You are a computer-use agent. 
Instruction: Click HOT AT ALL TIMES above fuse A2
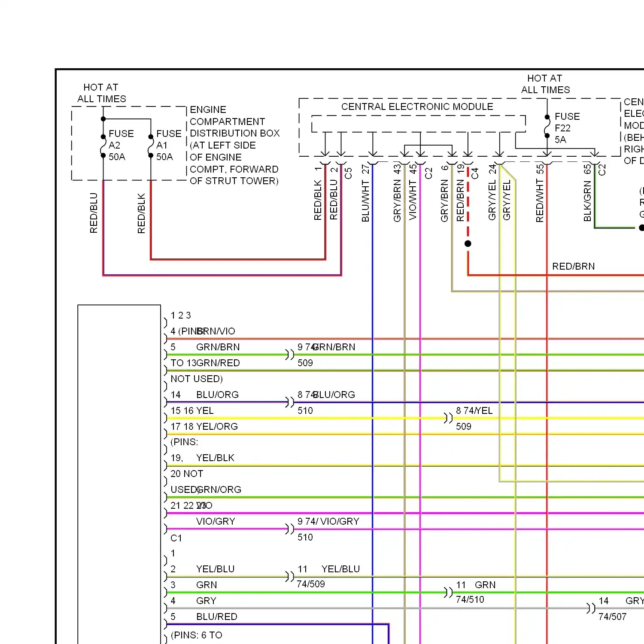coord(102,93)
